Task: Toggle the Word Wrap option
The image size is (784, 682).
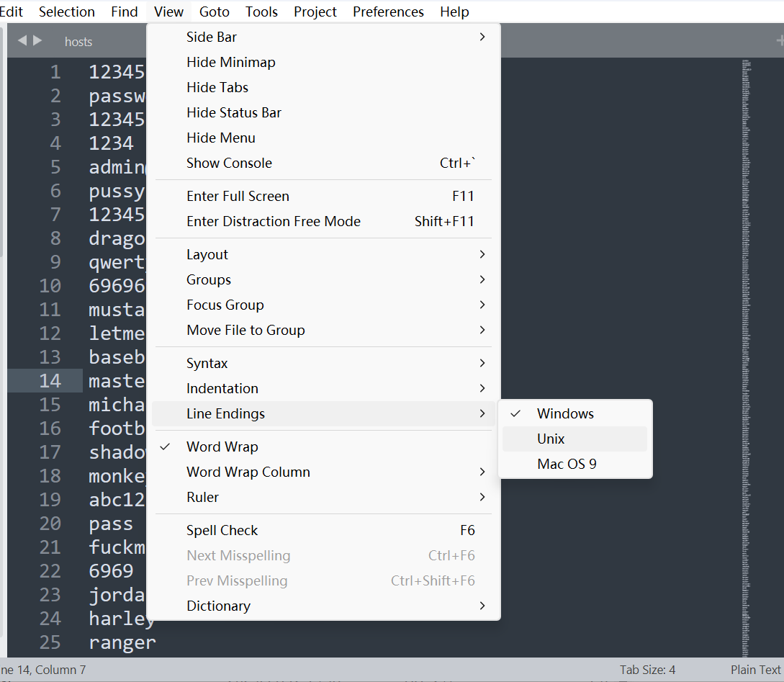Action: [323, 447]
